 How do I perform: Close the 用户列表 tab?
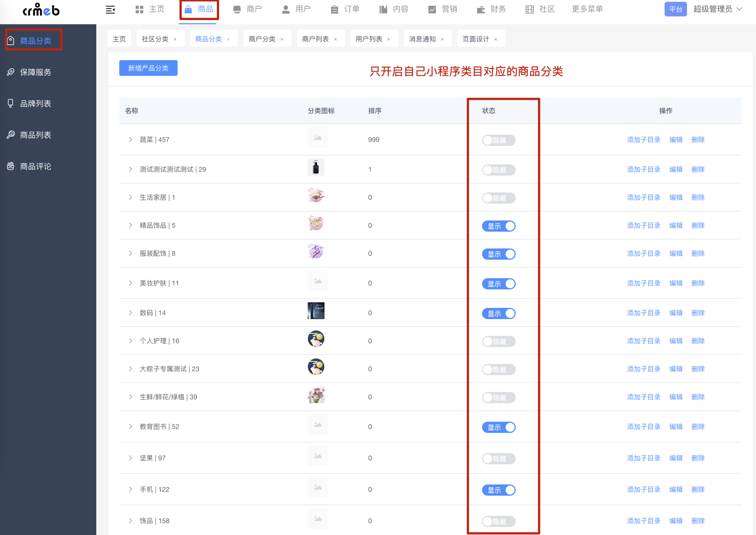pyautogui.click(x=389, y=39)
